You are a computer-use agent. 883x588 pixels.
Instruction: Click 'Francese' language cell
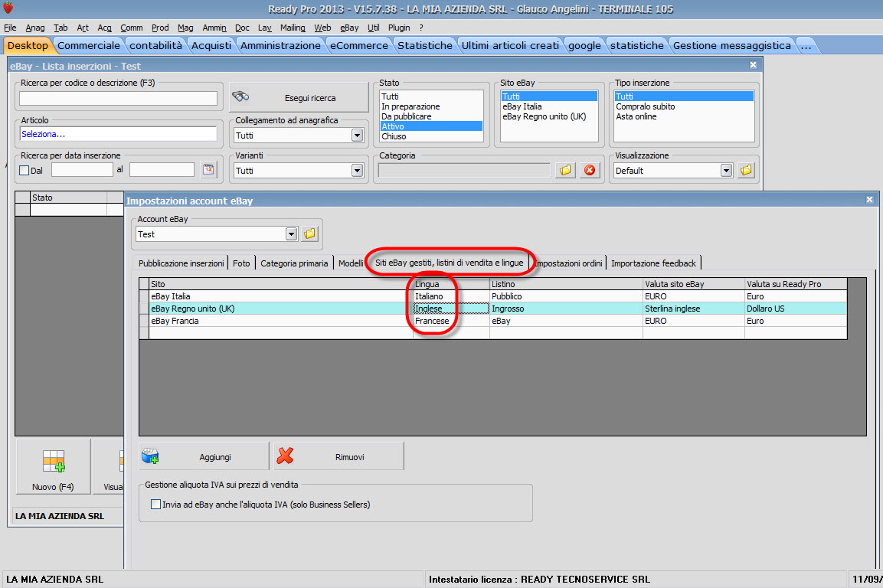click(x=451, y=321)
